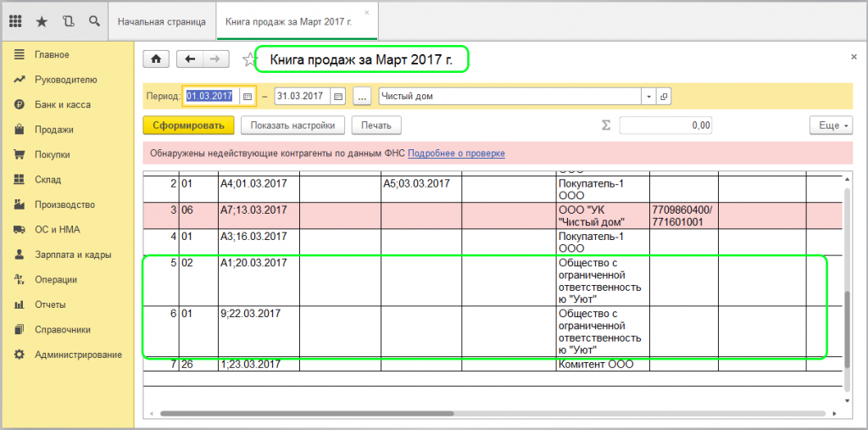Close the Книга продаж tab
The width and height of the screenshot is (868, 430).
coord(364,14)
